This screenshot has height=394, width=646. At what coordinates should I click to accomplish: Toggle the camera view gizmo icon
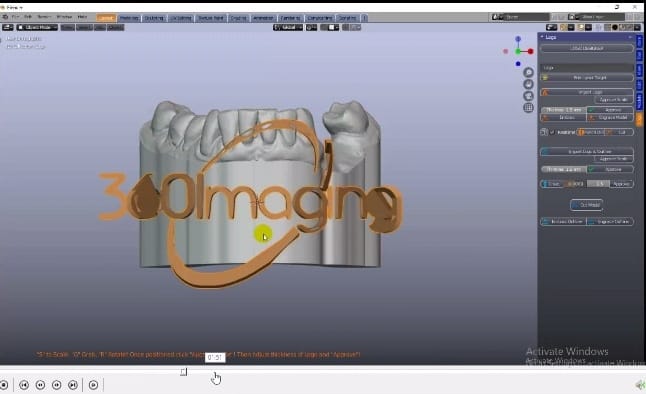[528, 96]
